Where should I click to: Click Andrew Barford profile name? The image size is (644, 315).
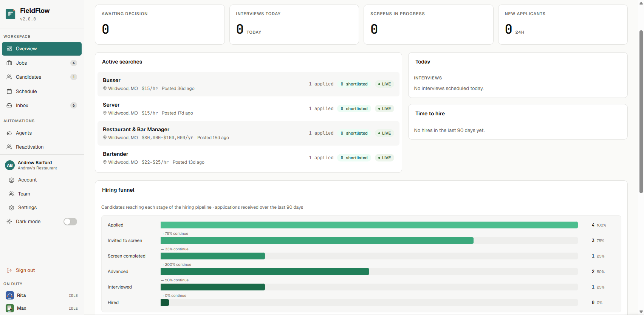tap(35, 163)
